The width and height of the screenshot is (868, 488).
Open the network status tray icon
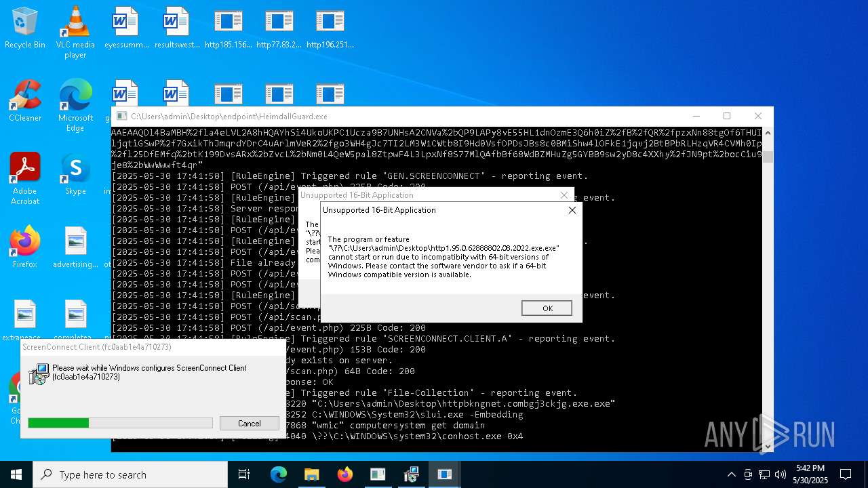(764, 474)
